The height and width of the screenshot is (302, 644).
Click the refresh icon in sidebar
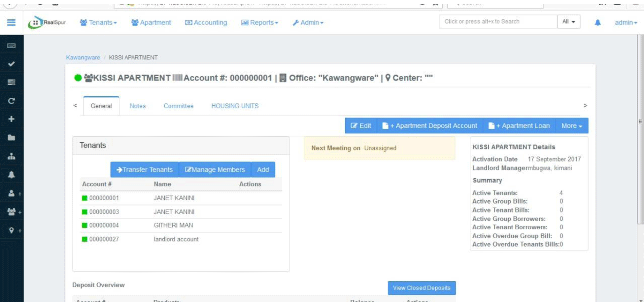click(11, 101)
